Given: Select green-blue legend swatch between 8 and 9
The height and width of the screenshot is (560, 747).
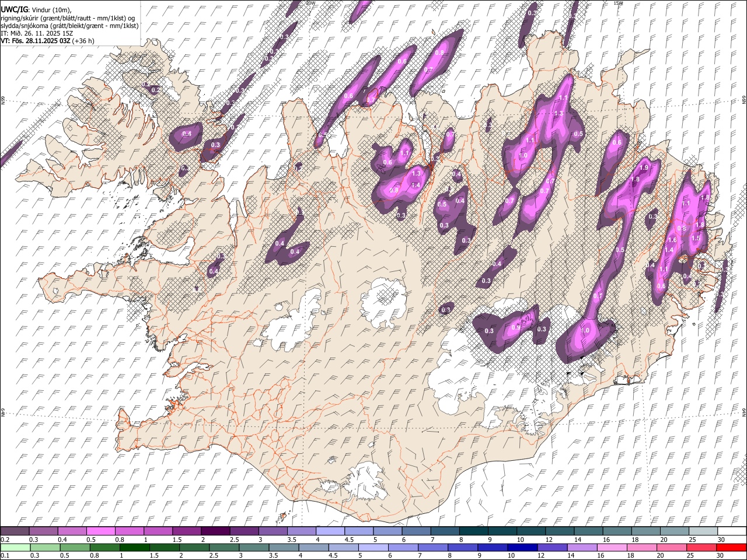Looking at the screenshot, I should [462, 547].
